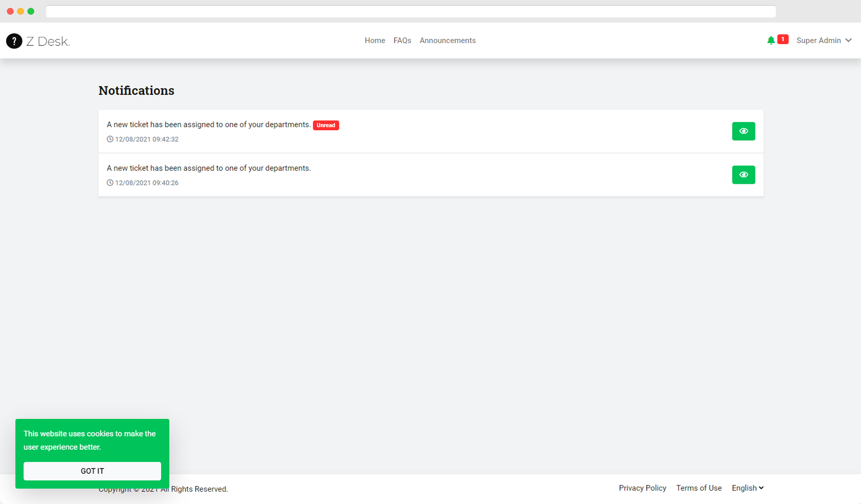This screenshot has height=504, width=861.
Task: Go to the Home menu item
Action: pyautogui.click(x=375, y=40)
